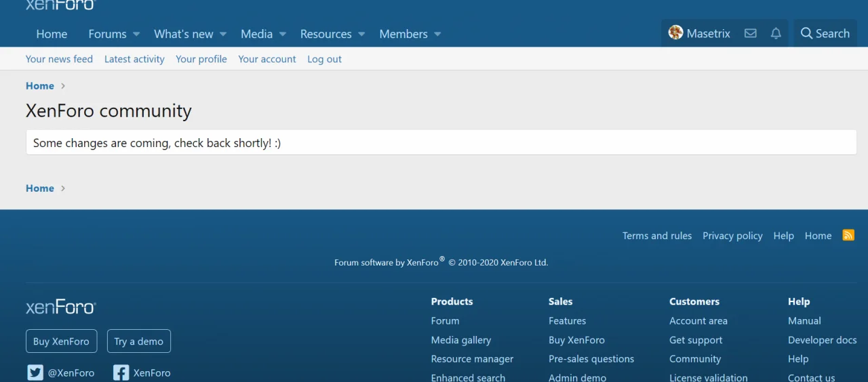Open the Media nav item
868x382 pixels.
(x=256, y=34)
